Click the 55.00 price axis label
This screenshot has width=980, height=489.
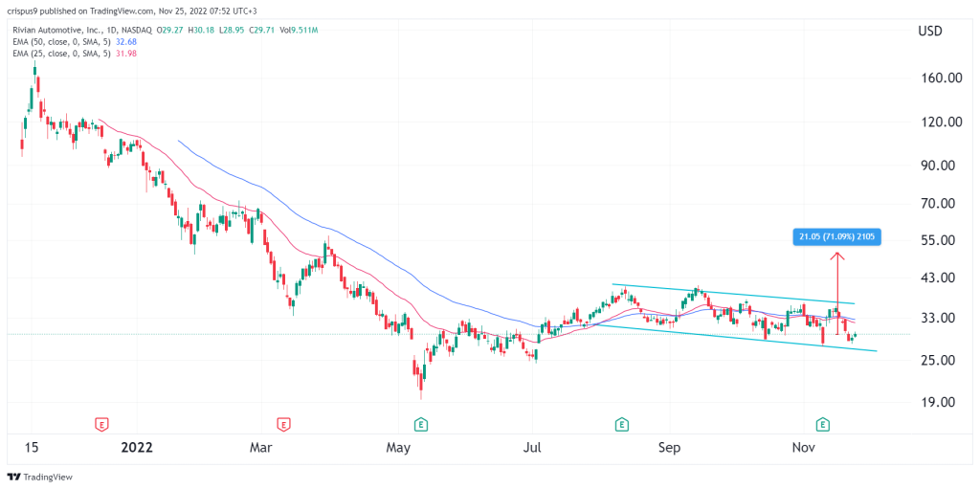[934, 241]
